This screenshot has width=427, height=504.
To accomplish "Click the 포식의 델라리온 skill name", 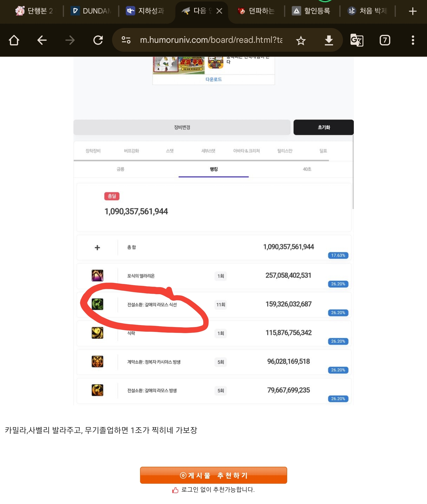I will coord(141,276).
